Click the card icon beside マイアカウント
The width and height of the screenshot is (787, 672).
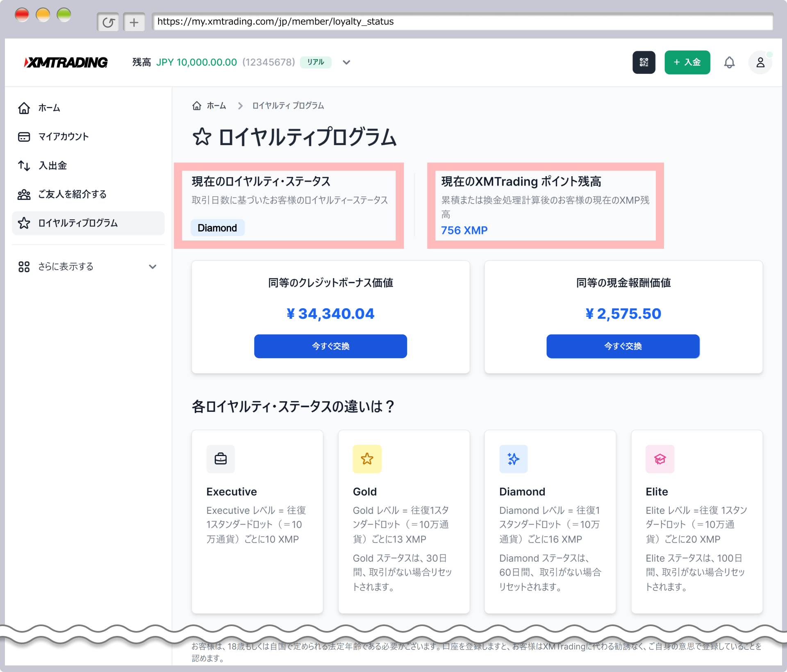24,136
